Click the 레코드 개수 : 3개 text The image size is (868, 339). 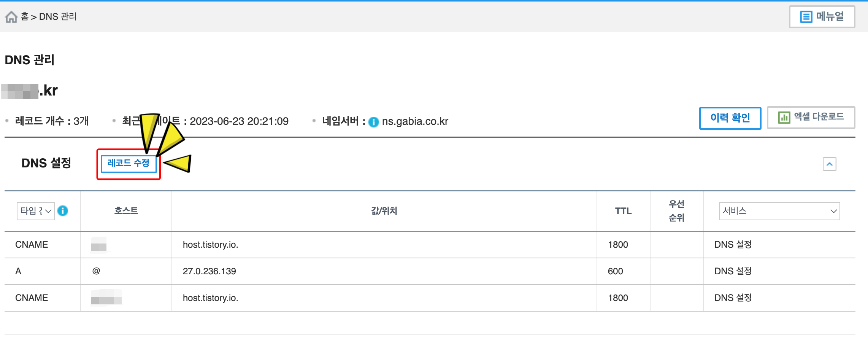pos(52,121)
